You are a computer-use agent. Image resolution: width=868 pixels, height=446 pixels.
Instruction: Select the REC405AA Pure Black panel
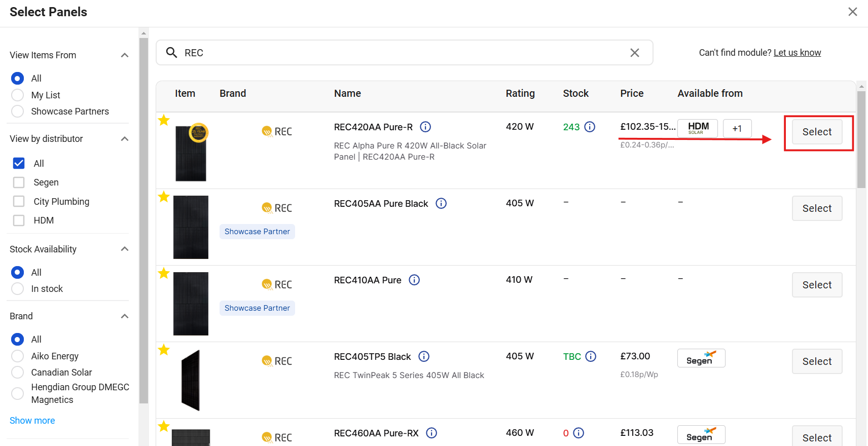817,208
